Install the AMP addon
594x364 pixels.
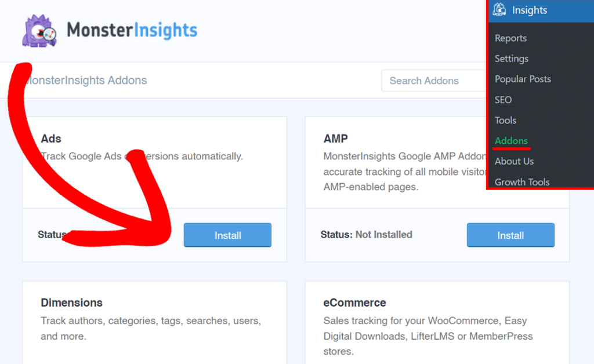click(510, 235)
